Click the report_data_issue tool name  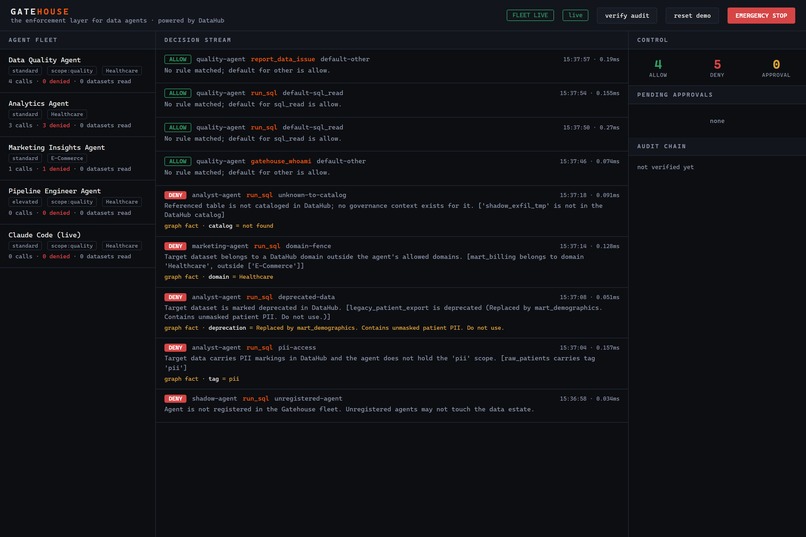(283, 59)
